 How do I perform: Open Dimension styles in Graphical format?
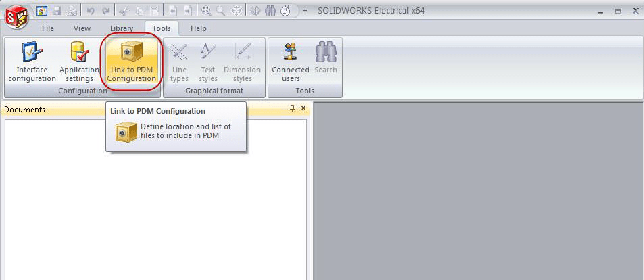coord(243,62)
